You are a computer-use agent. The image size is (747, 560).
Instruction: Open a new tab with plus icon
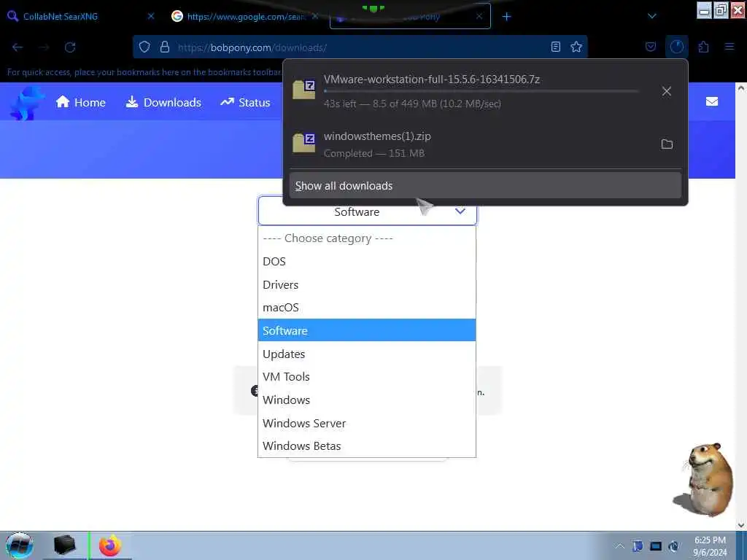click(506, 17)
